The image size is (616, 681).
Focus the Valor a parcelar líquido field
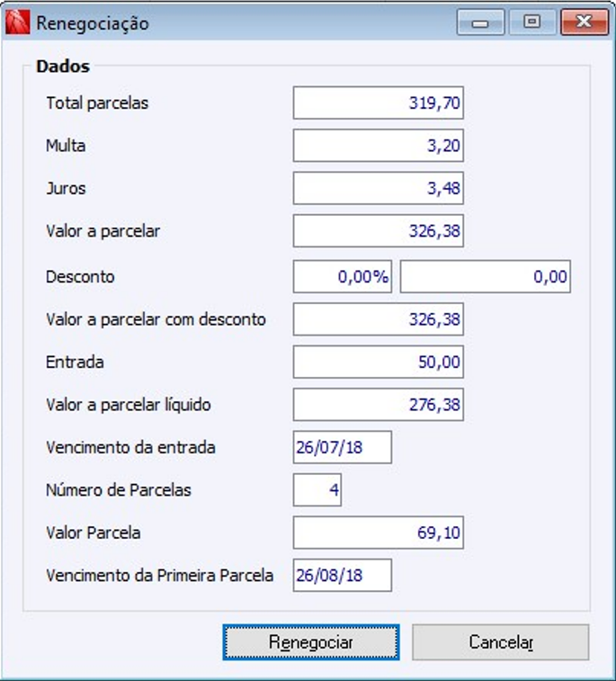tap(378, 405)
